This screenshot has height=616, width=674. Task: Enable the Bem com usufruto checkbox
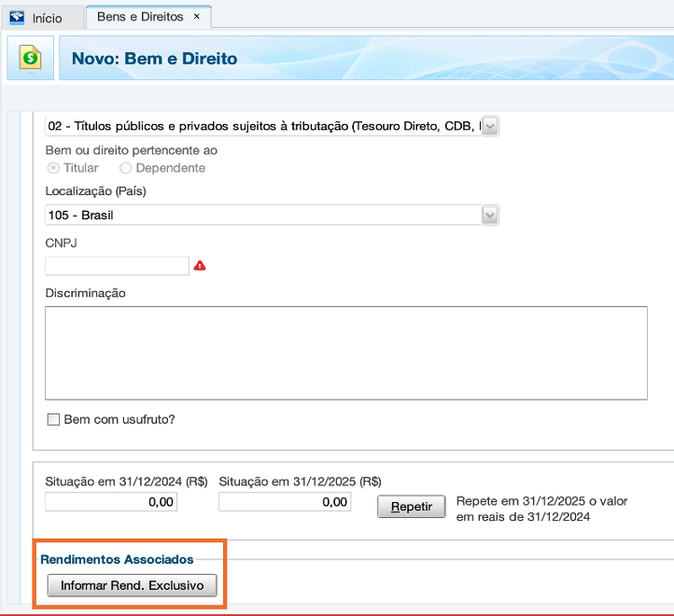click(53, 419)
